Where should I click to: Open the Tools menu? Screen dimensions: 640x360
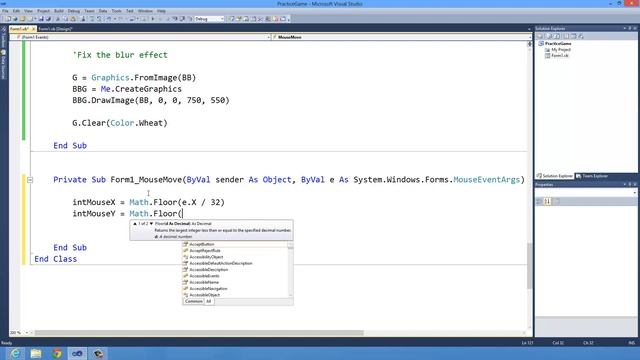click(x=116, y=11)
